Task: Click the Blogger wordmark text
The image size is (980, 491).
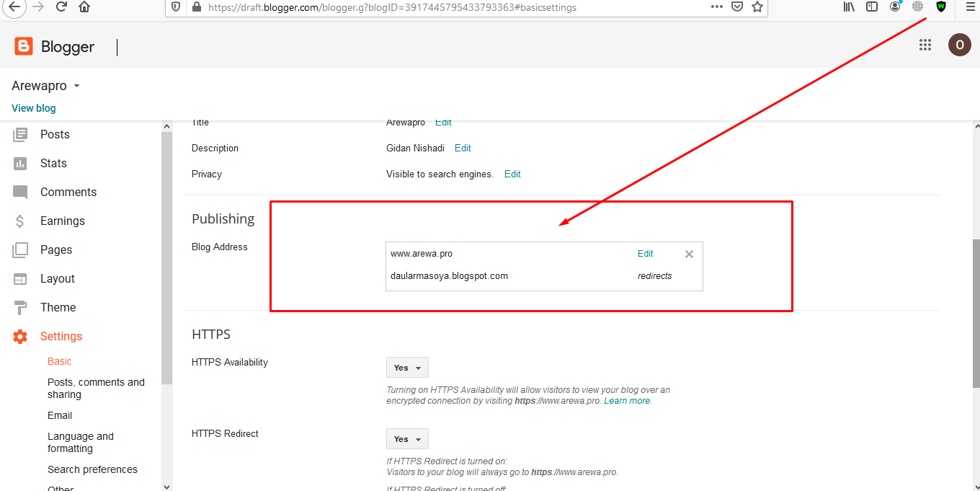Action: coord(68,47)
